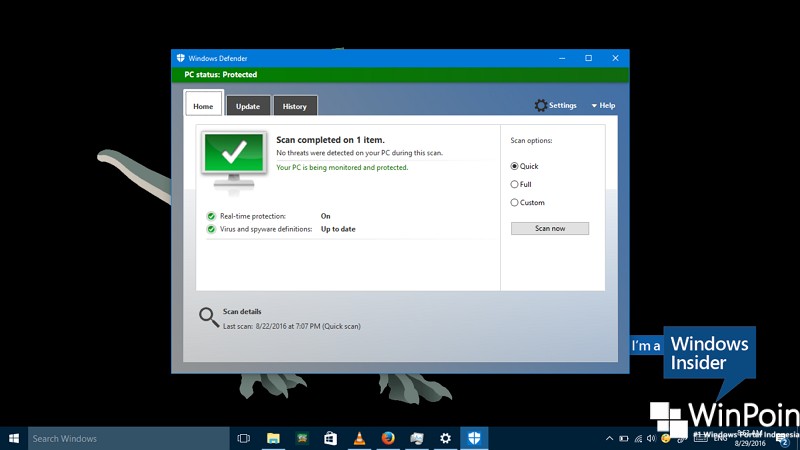Close the Windows Defender window
Image resolution: width=800 pixels, height=450 pixels.
pos(615,58)
